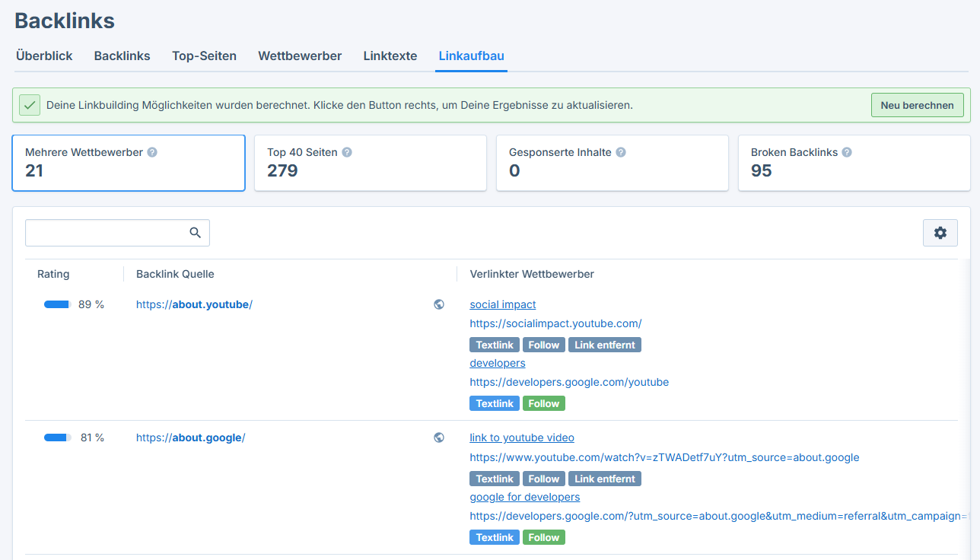This screenshot has height=560, width=980.
Task: Click Textlink badge under social impact
Action: coord(495,345)
